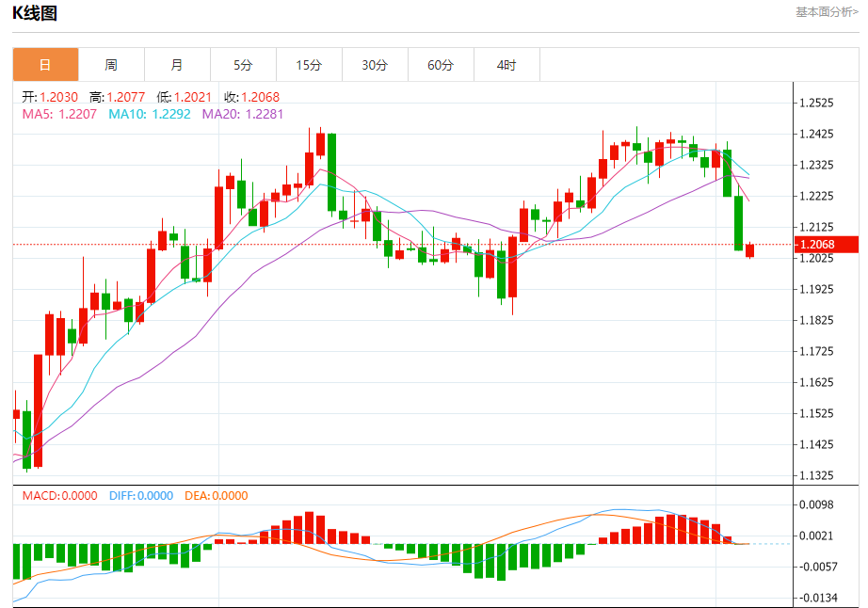
Task: Click the tallest red candlestick at far left
Action: click(39, 411)
